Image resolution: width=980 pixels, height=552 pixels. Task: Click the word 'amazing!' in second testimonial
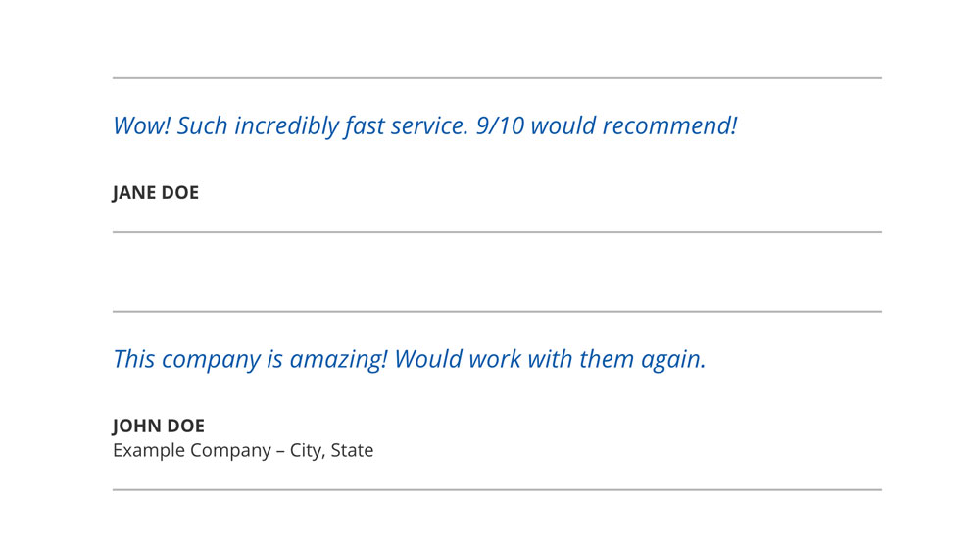[x=339, y=360]
